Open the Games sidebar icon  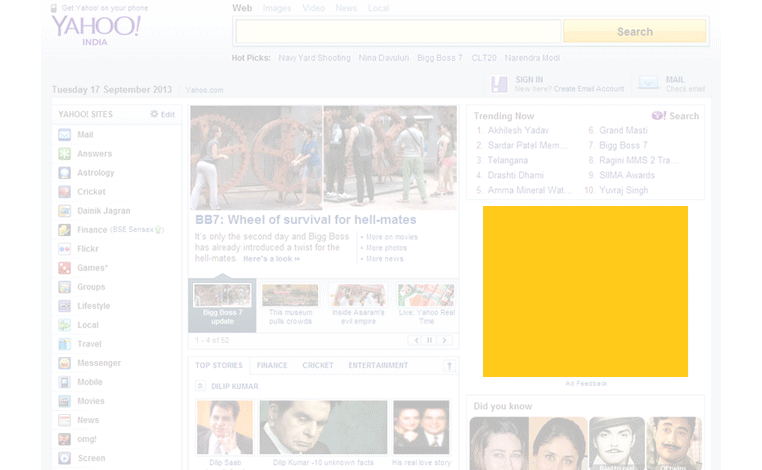click(65, 268)
